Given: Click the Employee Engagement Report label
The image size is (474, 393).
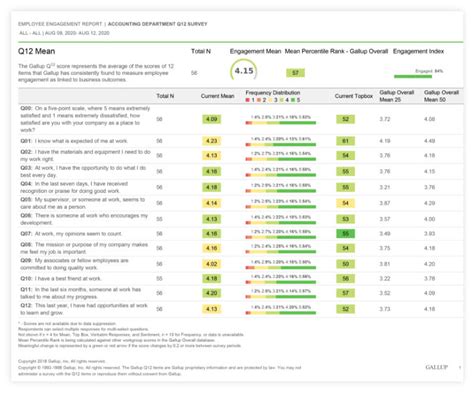Looking at the screenshot, I should point(60,24).
